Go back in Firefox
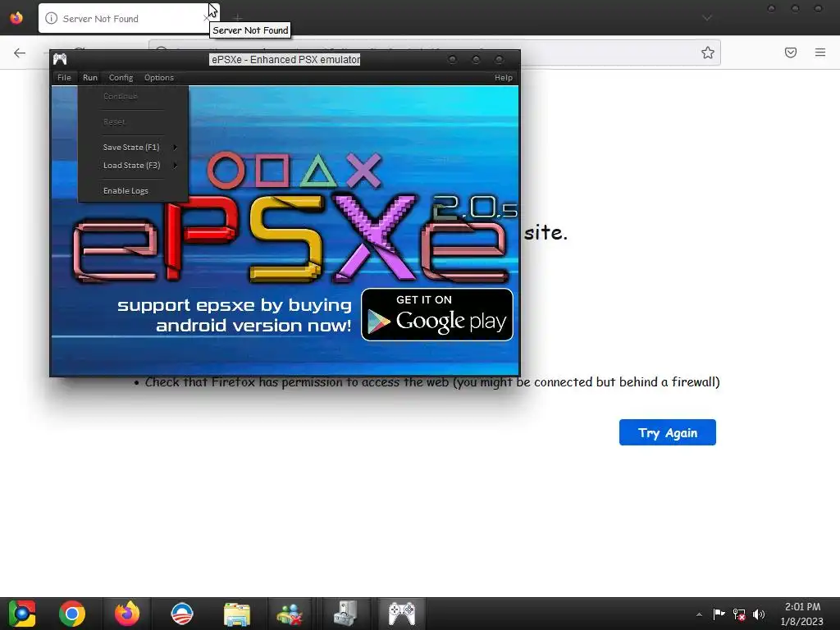This screenshot has height=630, width=840. pos(20,52)
